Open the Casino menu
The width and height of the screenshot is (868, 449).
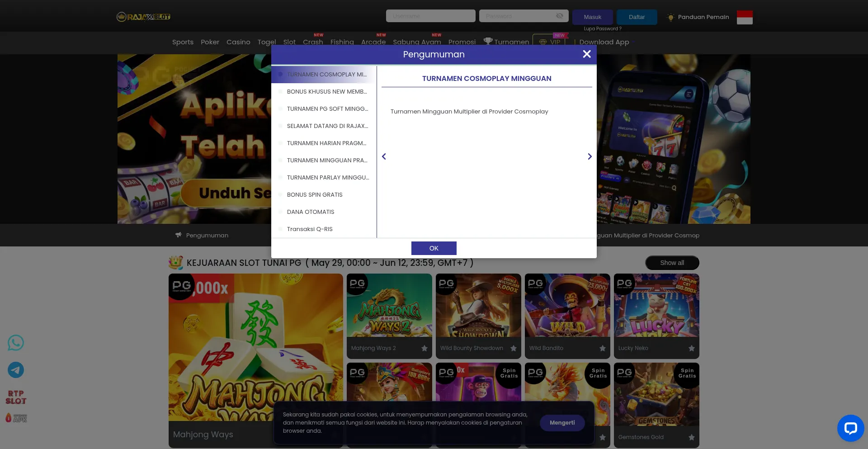click(238, 42)
